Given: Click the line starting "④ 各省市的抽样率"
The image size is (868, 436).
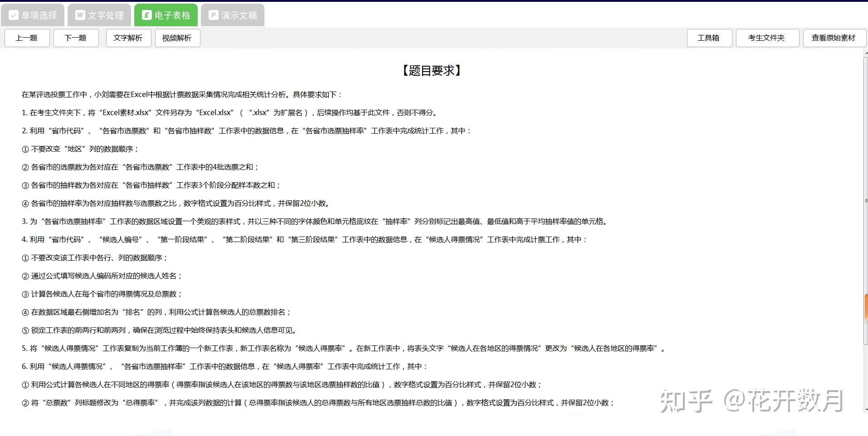Looking at the screenshot, I should (177, 203).
